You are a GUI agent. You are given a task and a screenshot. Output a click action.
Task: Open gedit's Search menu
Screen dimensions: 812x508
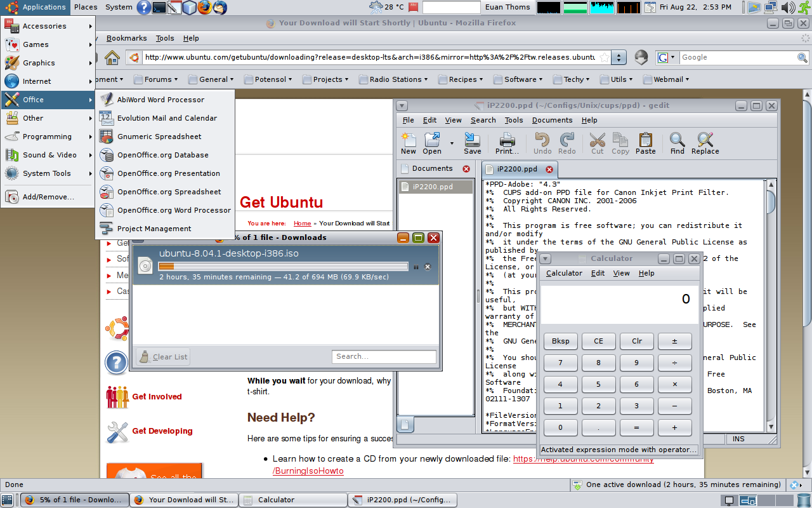coord(483,120)
